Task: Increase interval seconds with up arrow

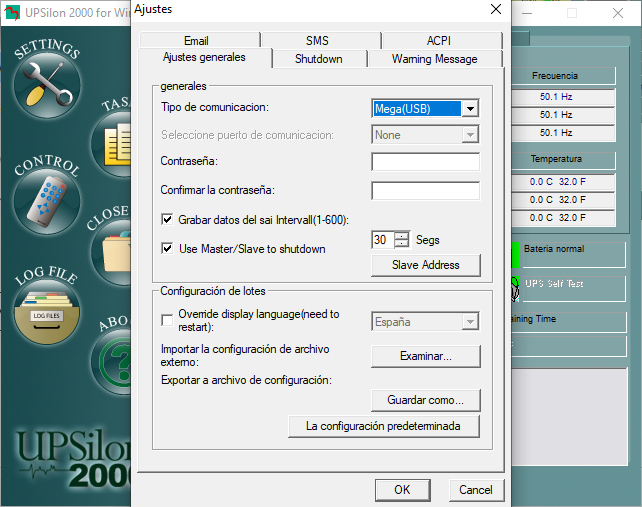Action: click(402, 235)
